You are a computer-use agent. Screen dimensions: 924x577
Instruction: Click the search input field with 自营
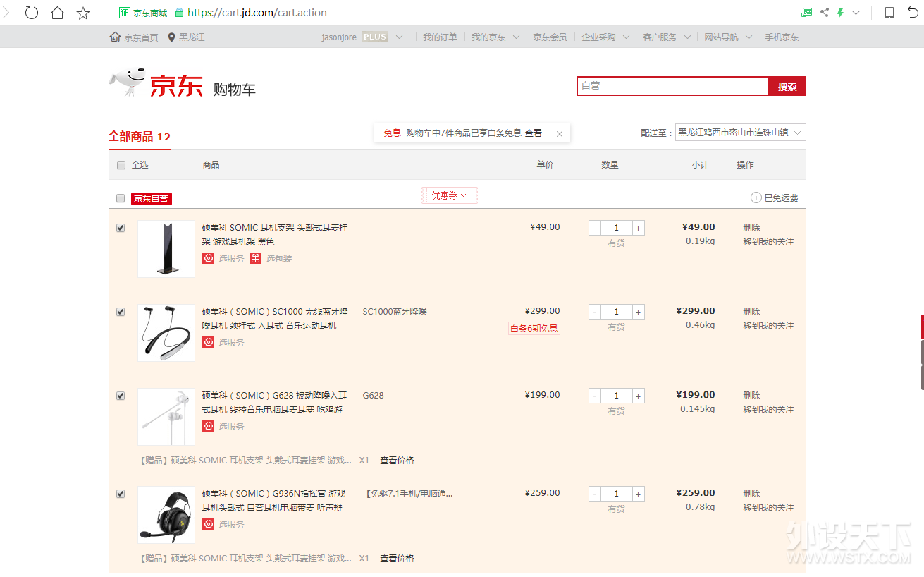[x=673, y=86]
